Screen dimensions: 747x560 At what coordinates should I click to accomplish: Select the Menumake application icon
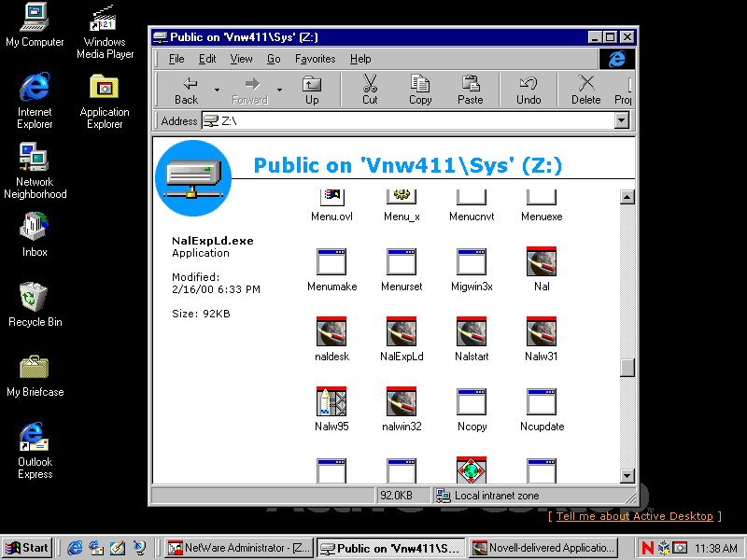pyautogui.click(x=331, y=261)
